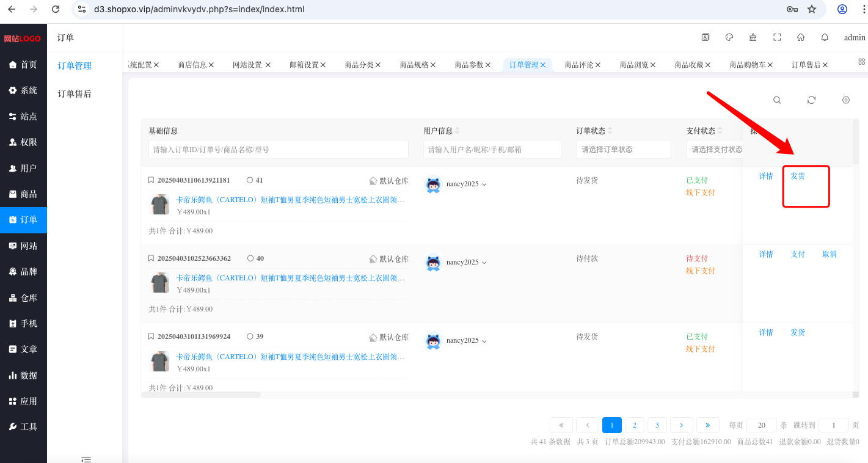868x463 pixels.
Task: Click 支付 for order 20250403102523663362
Action: 798,254
